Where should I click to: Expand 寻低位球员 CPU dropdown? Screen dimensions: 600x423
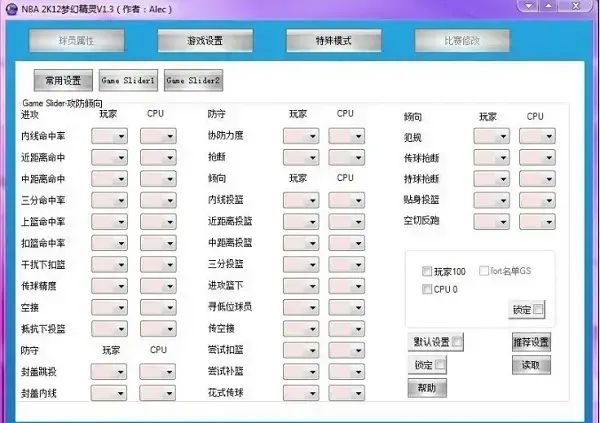[347, 307]
